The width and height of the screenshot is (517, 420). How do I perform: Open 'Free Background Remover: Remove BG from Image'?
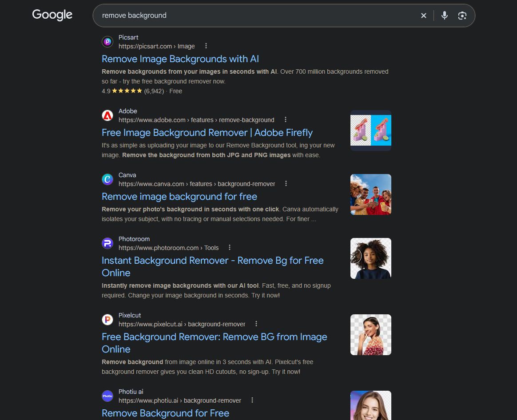click(x=215, y=343)
